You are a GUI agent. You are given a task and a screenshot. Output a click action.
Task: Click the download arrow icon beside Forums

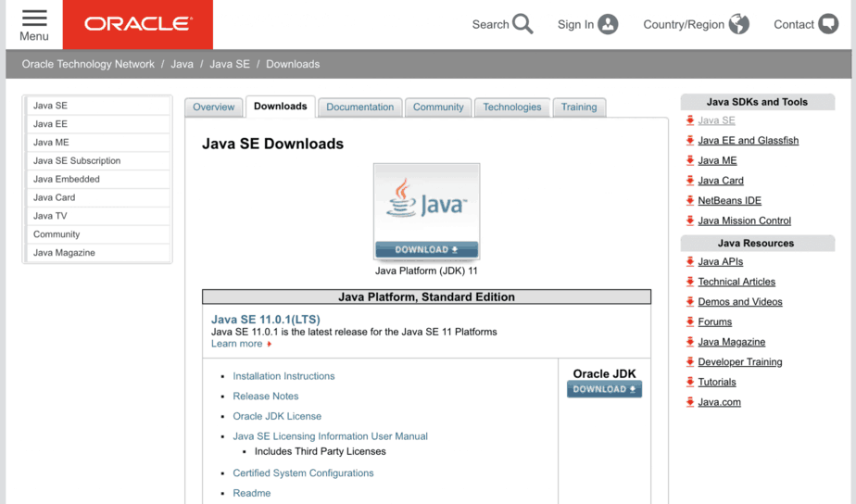pos(690,321)
